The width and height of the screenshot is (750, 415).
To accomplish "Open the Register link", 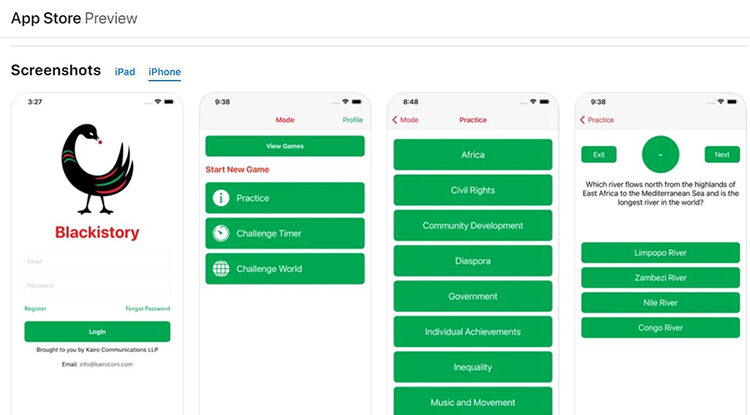I will [35, 309].
